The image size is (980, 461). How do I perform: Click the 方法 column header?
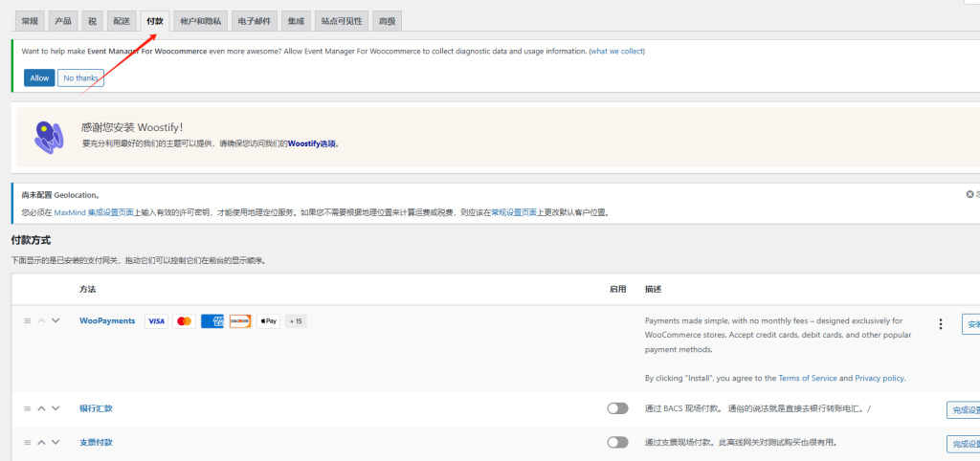pos(87,290)
